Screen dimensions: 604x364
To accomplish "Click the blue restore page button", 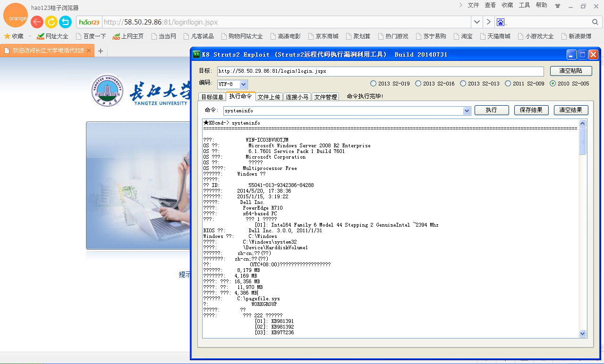I will (x=65, y=22).
